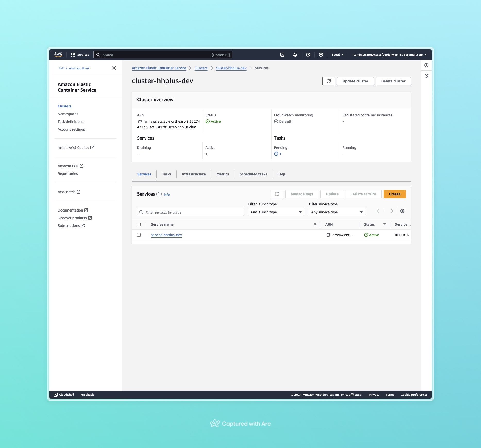Open the help question mark icon
Screen dimensions: 481x448
(x=308, y=55)
